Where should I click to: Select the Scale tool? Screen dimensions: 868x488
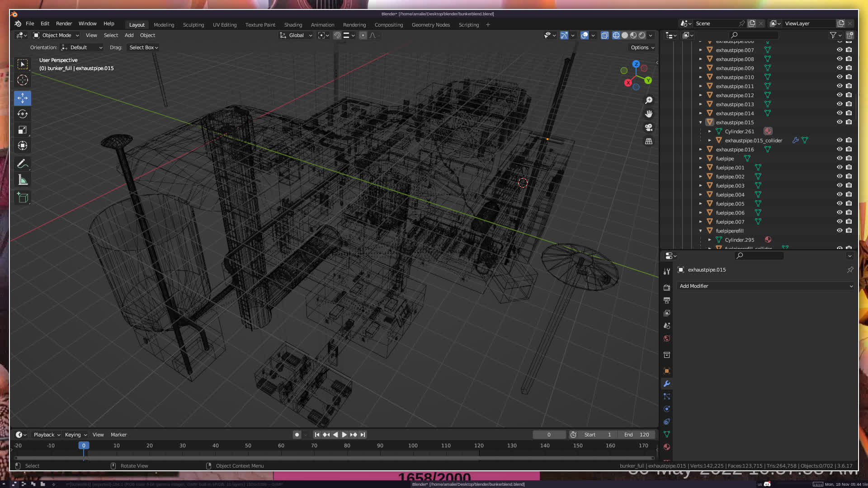[23, 130]
